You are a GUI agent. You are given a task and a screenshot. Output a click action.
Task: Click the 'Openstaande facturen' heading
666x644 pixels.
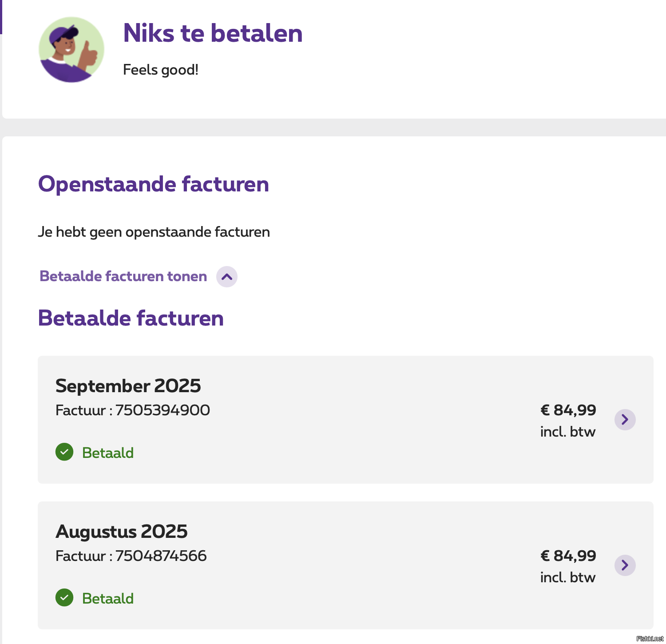[x=154, y=184]
